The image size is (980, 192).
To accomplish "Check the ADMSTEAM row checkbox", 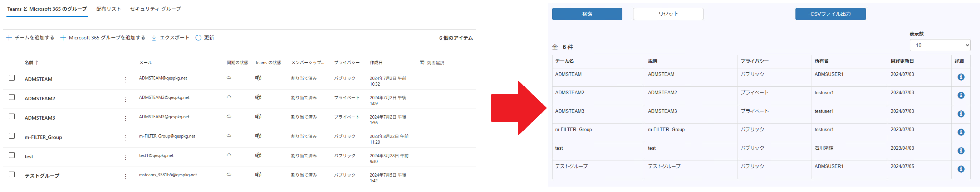I will tap(12, 78).
